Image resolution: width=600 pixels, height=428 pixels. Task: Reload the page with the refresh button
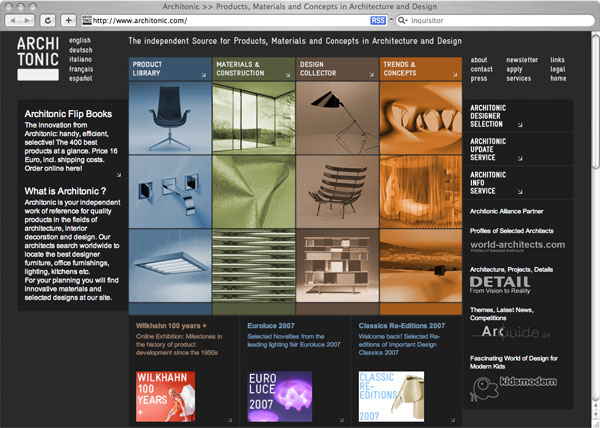tap(48, 20)
